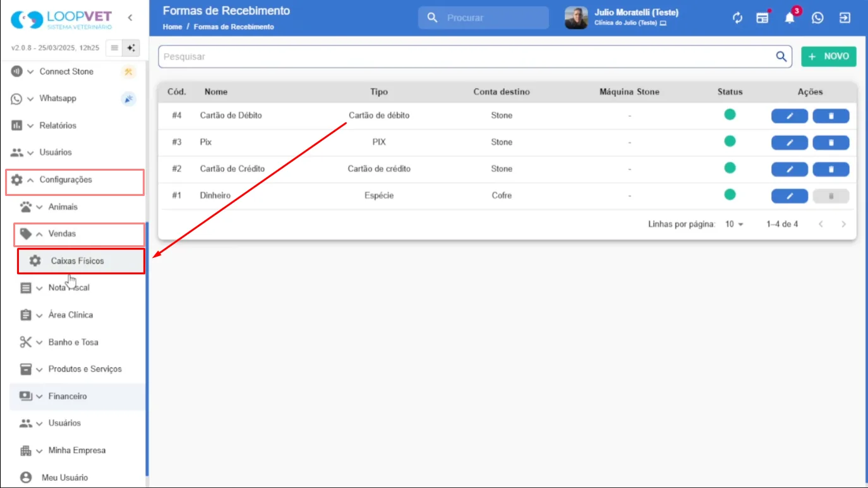Click the Dinheiro status indicator dot
Image resolution: width=868 pixels, height=488 pixels.
(x=730, y=195)
